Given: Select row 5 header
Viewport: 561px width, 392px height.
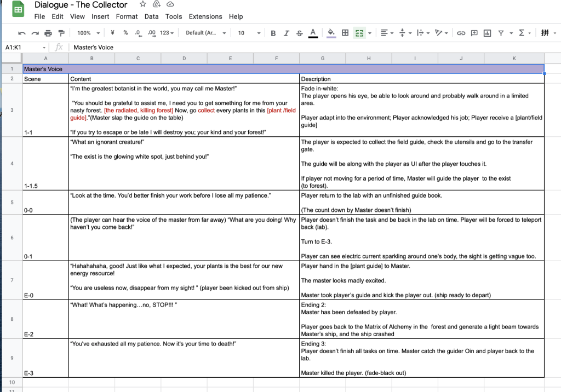Looking at the screenshot, I should 12,203.
